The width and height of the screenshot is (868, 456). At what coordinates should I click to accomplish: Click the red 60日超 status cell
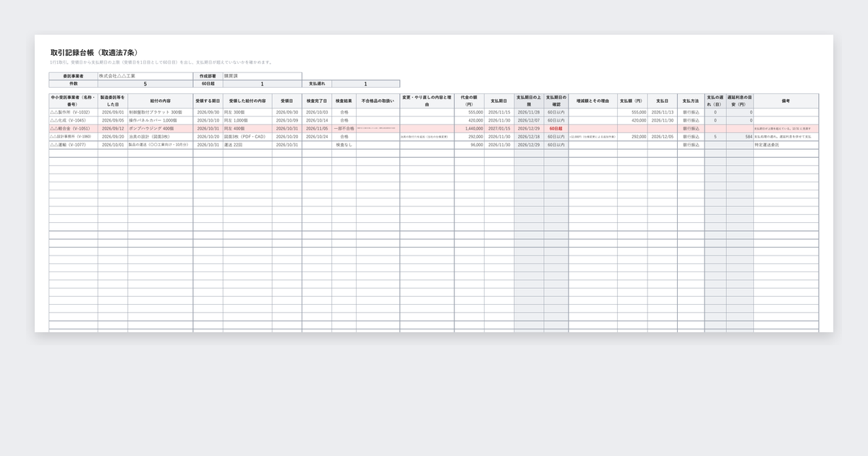556,129
